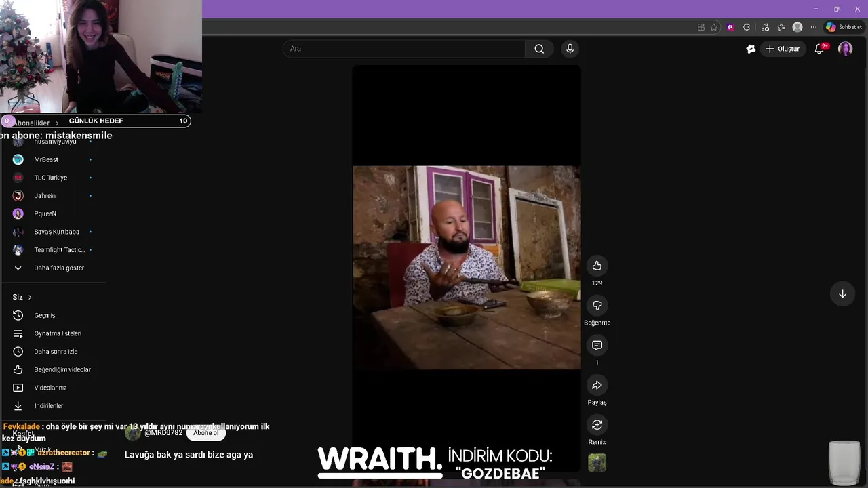The width and height of the screenshot is (868, 488).
Task: Open the YouTube account avatar menu
Action: point(845,49)
